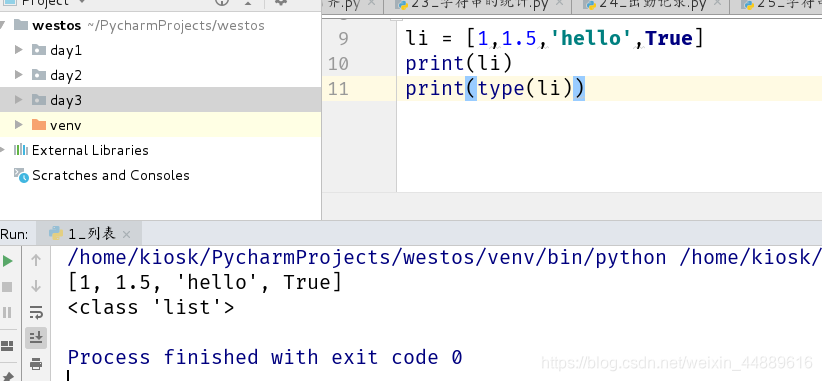The image size is (822, 381).
Task: Click 'Process finished with exit code 0'
Action: tap(265, 357)
